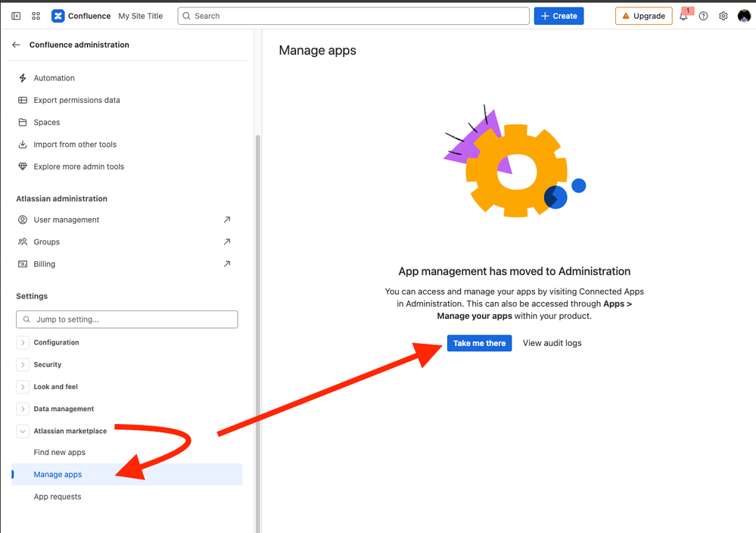This screenshot has width=756, height=533.
Task: Click external link arrow next to Billing
Action: [x=226, y=263]
